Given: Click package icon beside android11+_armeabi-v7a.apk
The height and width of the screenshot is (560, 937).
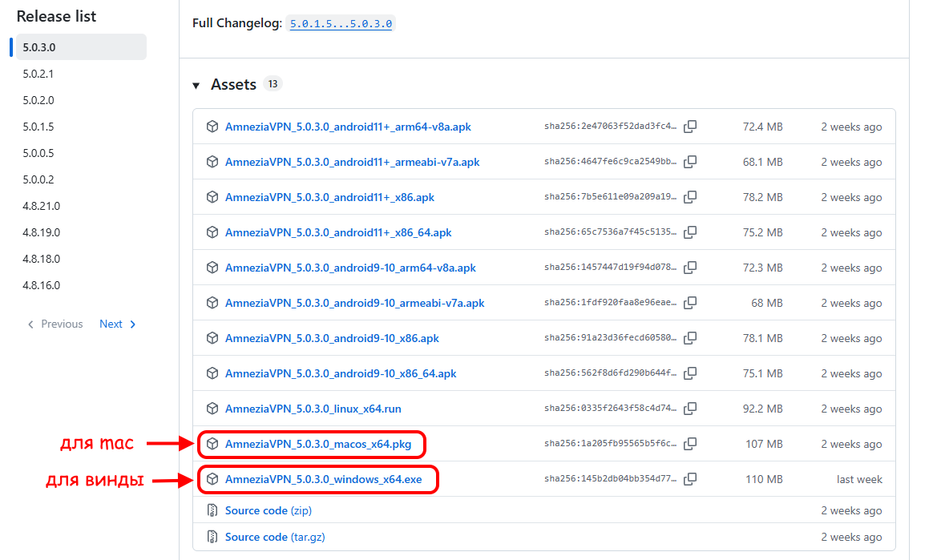Looking at the screenshot, I should pyautogui.click(x=212, y=162).
